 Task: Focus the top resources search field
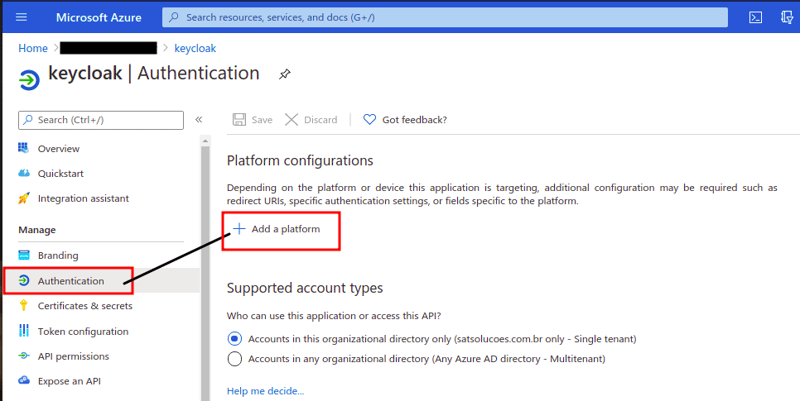pyautogui.click(x=445, y=17)
